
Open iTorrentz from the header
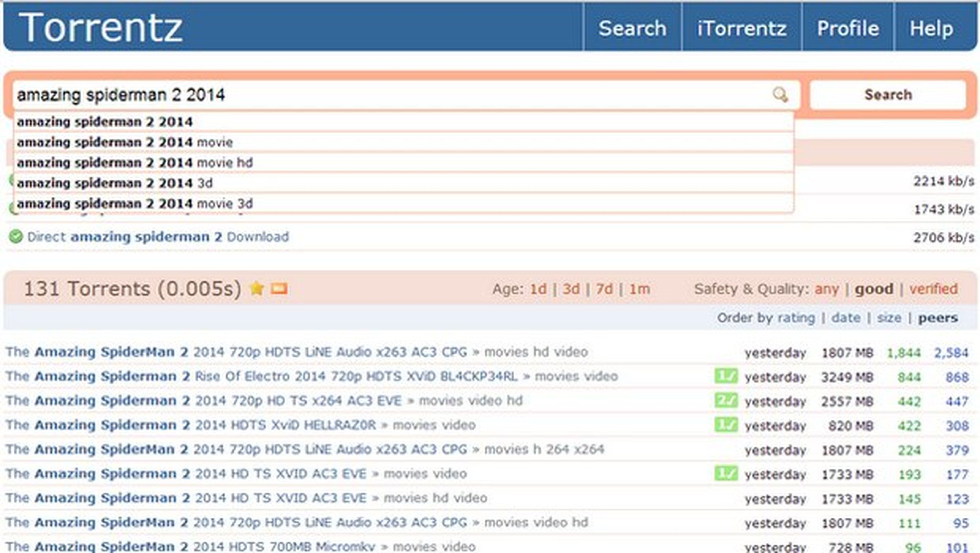(x=741, y=29)
